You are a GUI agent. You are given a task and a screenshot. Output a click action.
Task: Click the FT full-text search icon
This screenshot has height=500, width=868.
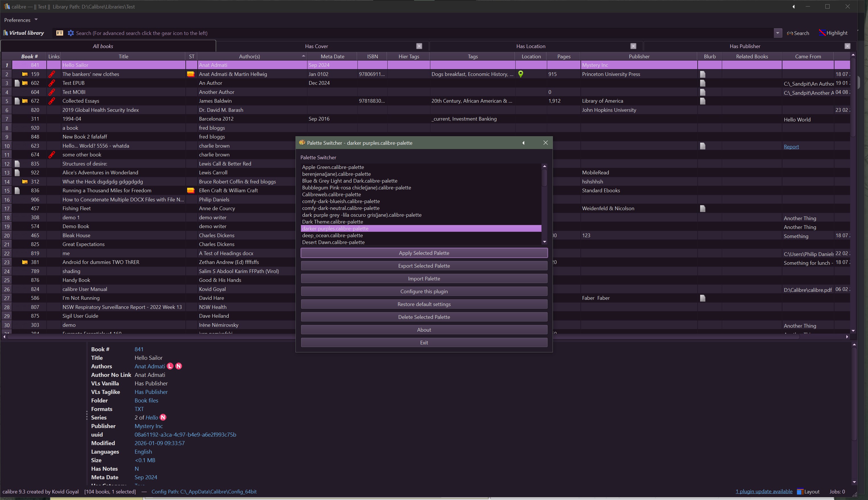60,33
